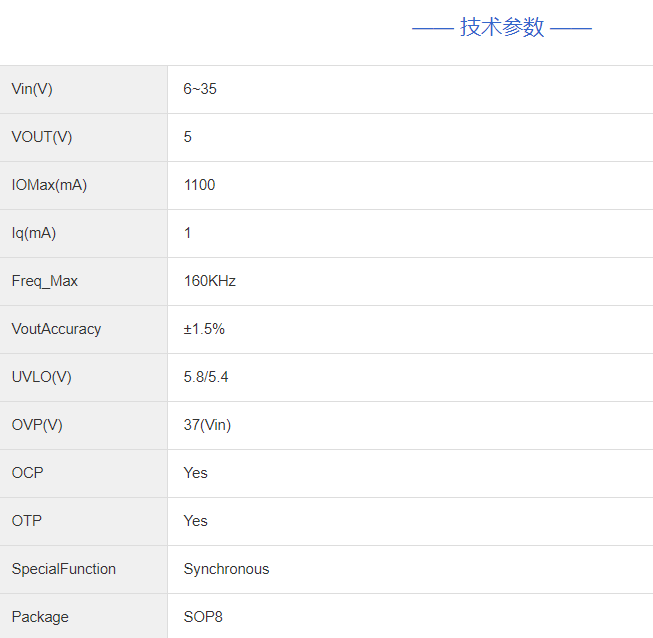Select the 160KHz frequency value

210,281
